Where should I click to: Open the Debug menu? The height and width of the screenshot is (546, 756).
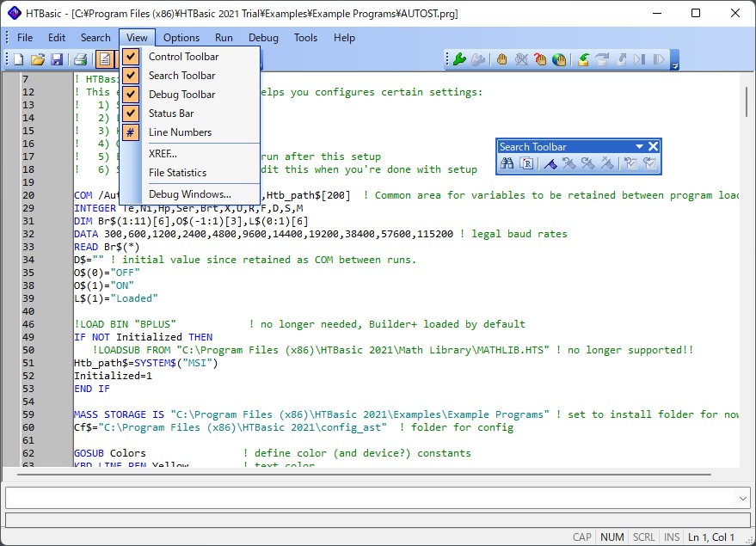point(263,38)
